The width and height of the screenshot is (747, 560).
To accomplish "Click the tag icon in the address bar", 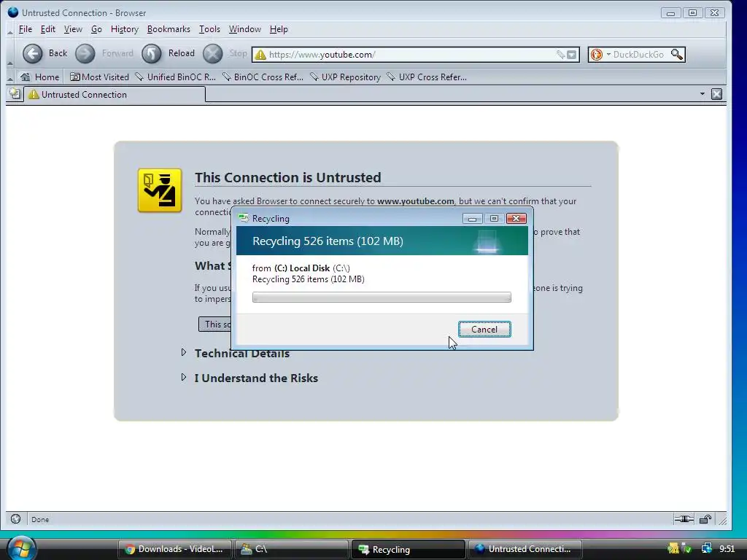I will [561, 55].
